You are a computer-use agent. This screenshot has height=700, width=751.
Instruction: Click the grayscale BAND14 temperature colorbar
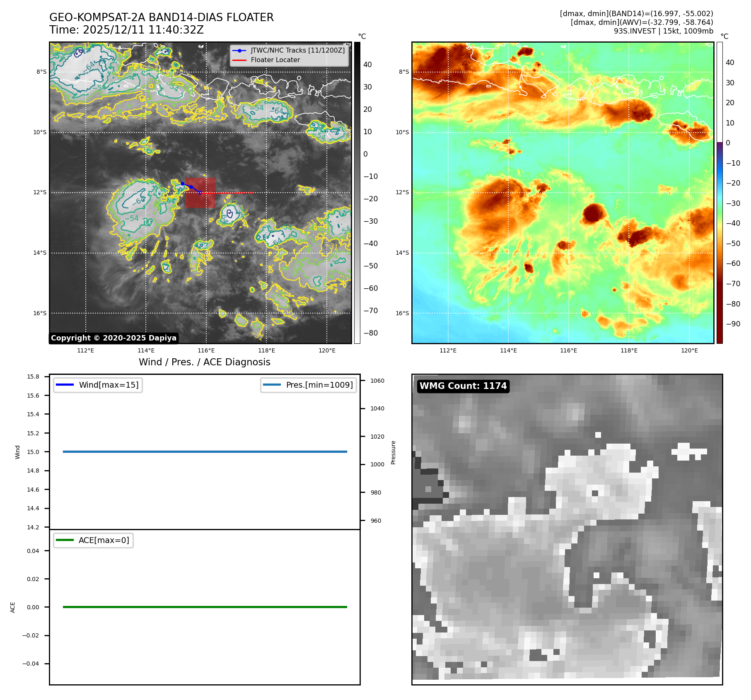[x=357, y=193]
